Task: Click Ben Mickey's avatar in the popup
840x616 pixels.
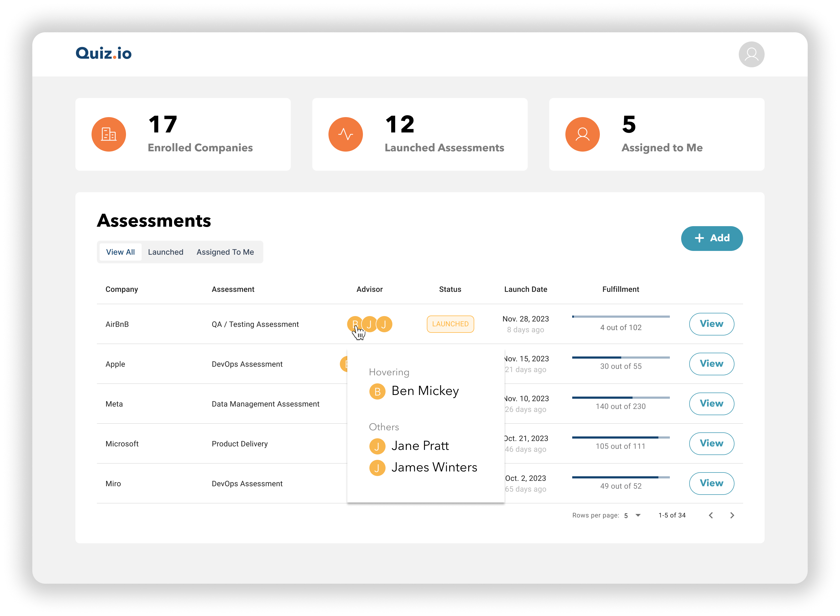Action: (x=377, y=391)
